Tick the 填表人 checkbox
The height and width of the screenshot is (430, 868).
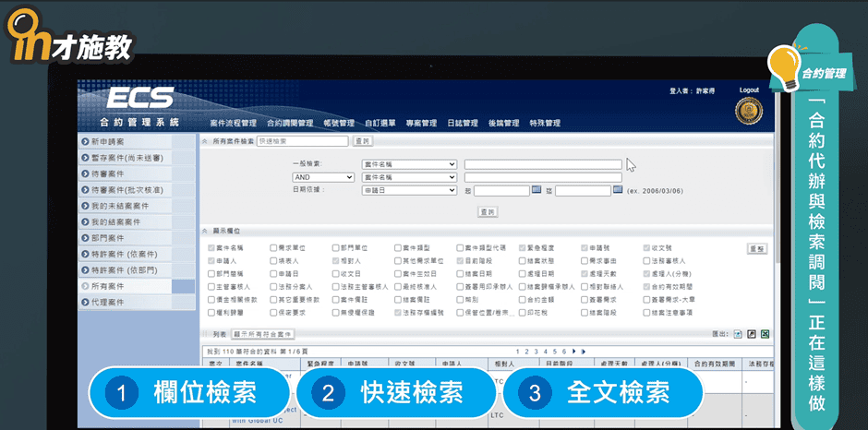point(273,261)
